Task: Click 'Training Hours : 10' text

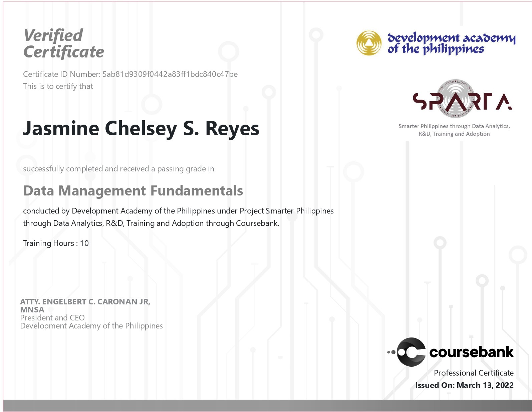Action: (x=56, y=243)
